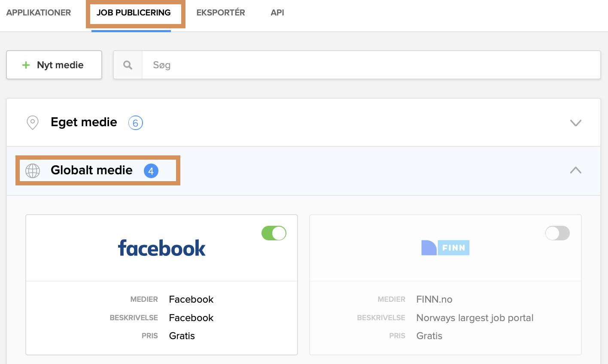Image resolution: width=608 pixels, height=364 pixels.
Task: Disable the Facebook media toggle
Action: (x=274, y=233)
